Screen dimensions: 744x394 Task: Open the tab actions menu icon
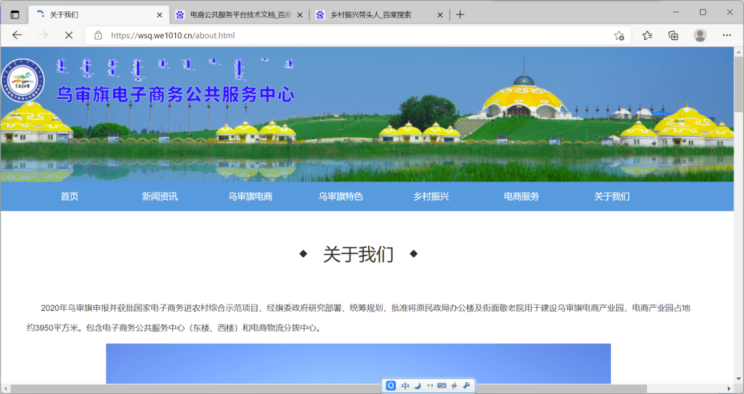click(15, 15)
